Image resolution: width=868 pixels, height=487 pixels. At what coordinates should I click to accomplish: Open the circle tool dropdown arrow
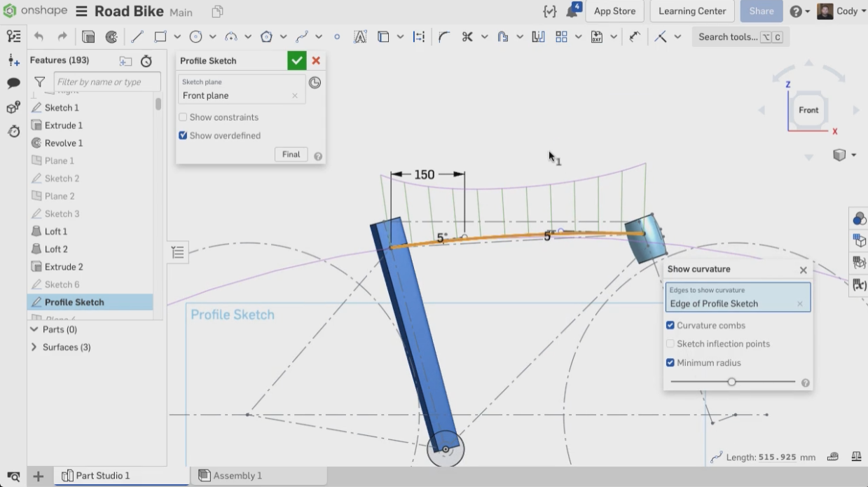(x=212, y=37)
